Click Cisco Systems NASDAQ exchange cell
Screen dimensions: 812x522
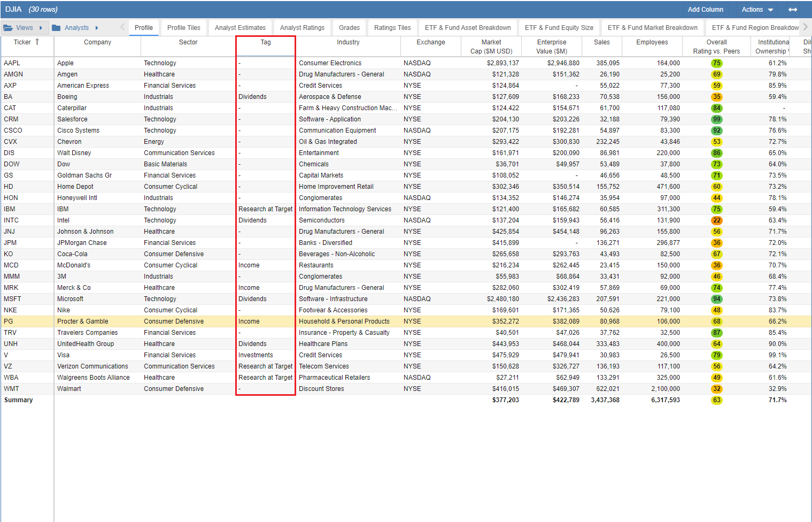tap(431, 130)
